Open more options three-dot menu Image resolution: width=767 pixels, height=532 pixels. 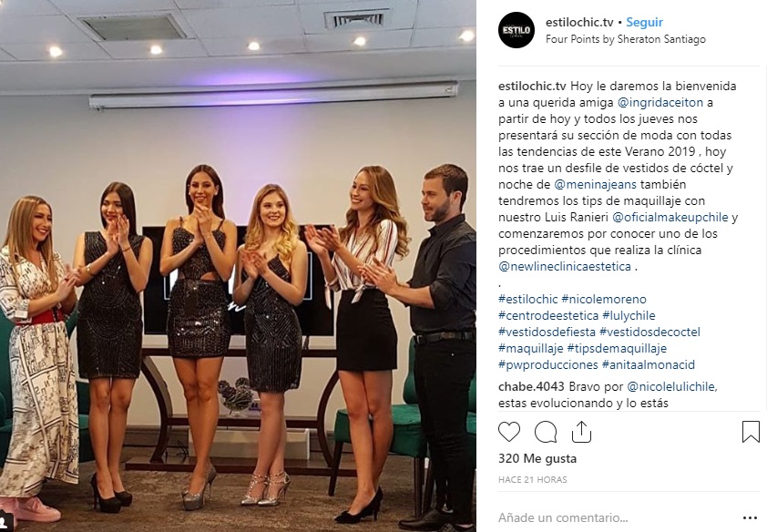tap(750, 517)
